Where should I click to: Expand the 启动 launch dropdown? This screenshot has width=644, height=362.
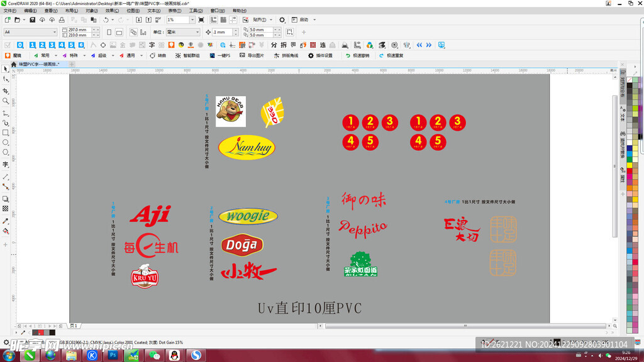pos(314,19)
